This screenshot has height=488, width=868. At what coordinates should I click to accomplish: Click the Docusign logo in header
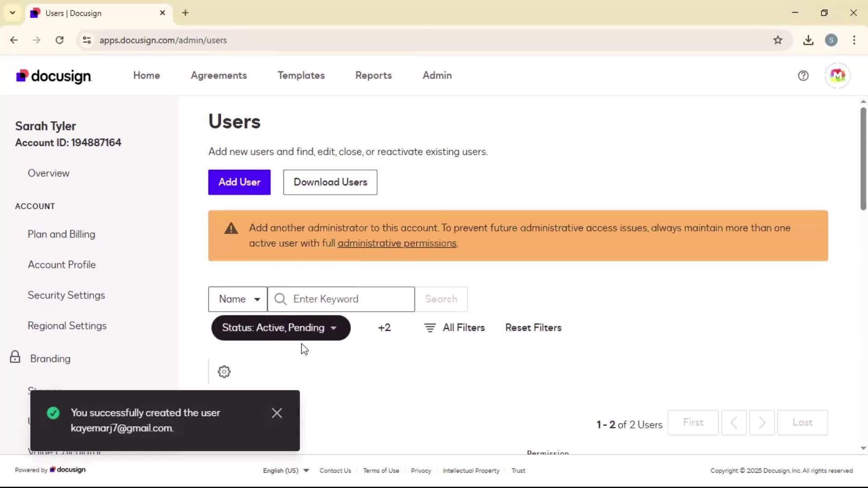pos(54,76)
